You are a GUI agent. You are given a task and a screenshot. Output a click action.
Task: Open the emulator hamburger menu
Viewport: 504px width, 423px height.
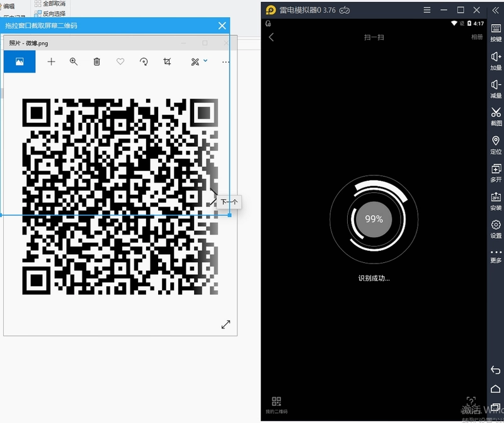[427, 10]
